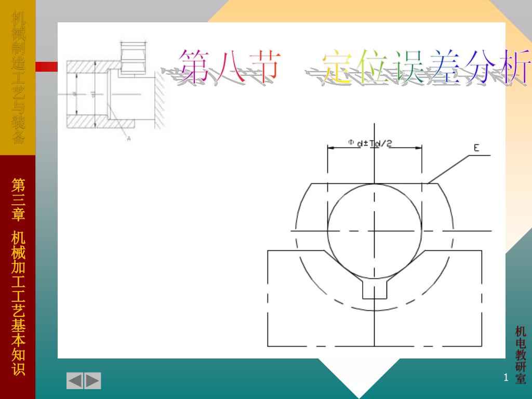Click the label E in the drawing
Viewport: 532px width, 399px height.
coord(476,148)
